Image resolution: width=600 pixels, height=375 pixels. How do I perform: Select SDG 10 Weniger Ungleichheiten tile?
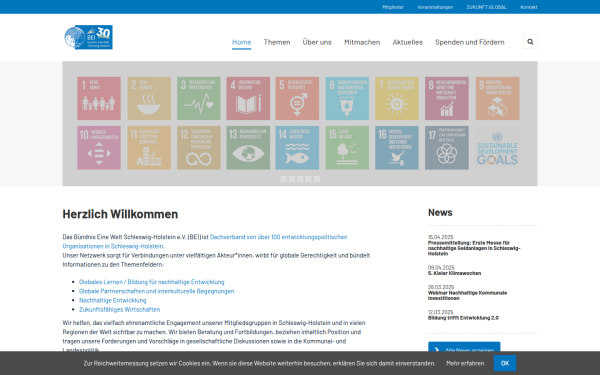(x=99, y=148)
